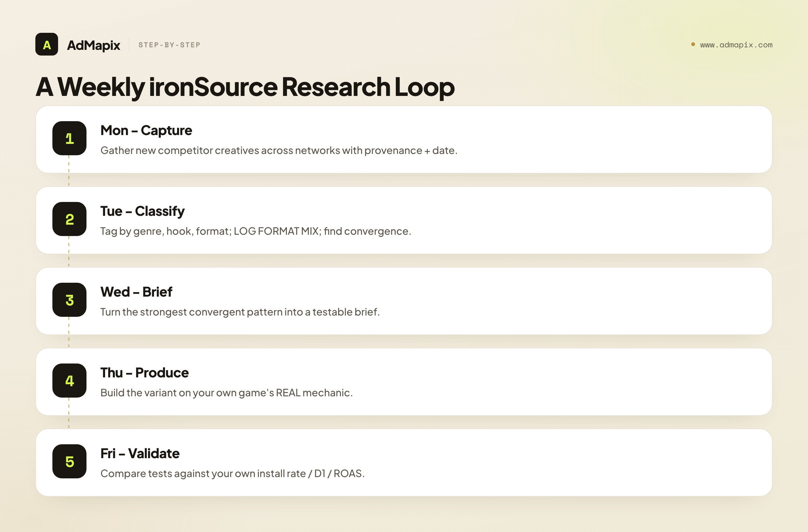
Task: Click the AdMapix logo icon
Action: tap(46, 44)
